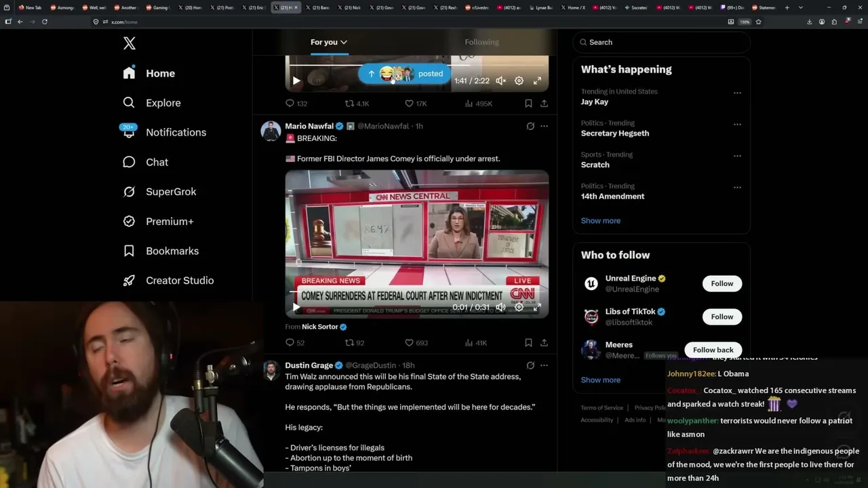Open more options on Dustin Grage's post
868x488 pixels.
pyautogui.click(x=544, y=365)
